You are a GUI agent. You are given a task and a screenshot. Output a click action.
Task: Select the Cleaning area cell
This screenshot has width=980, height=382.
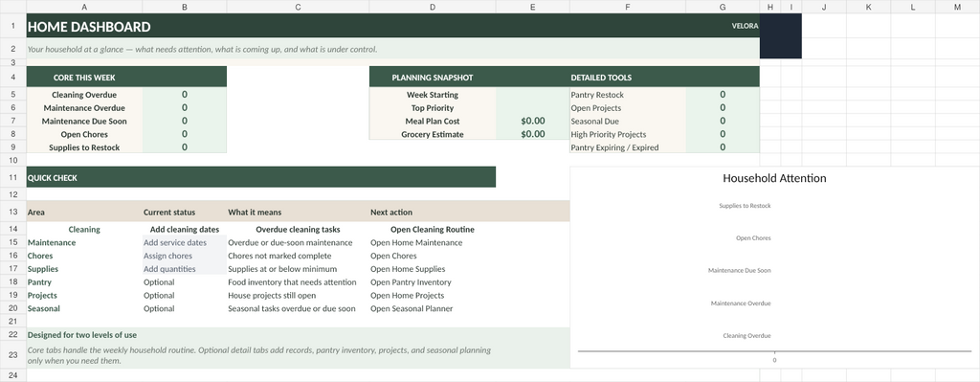(84, 230)
